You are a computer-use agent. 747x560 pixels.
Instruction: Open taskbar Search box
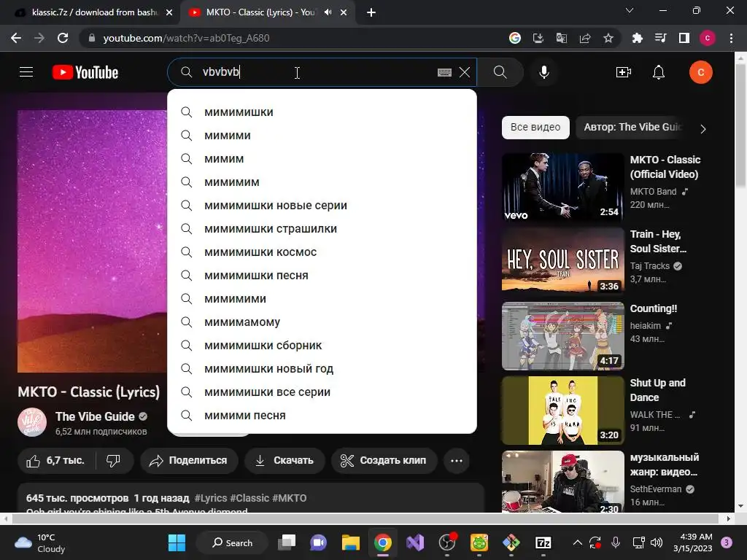(233, 542)
